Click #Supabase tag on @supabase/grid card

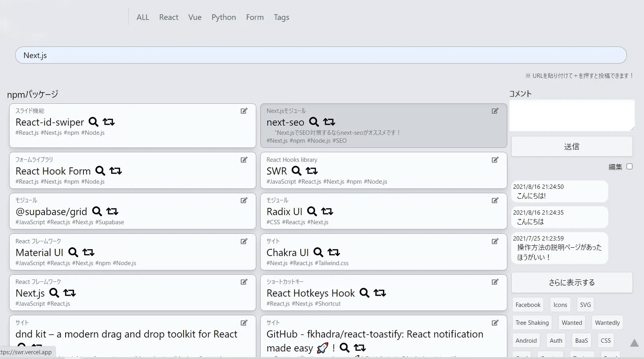(x=110, y=222)
